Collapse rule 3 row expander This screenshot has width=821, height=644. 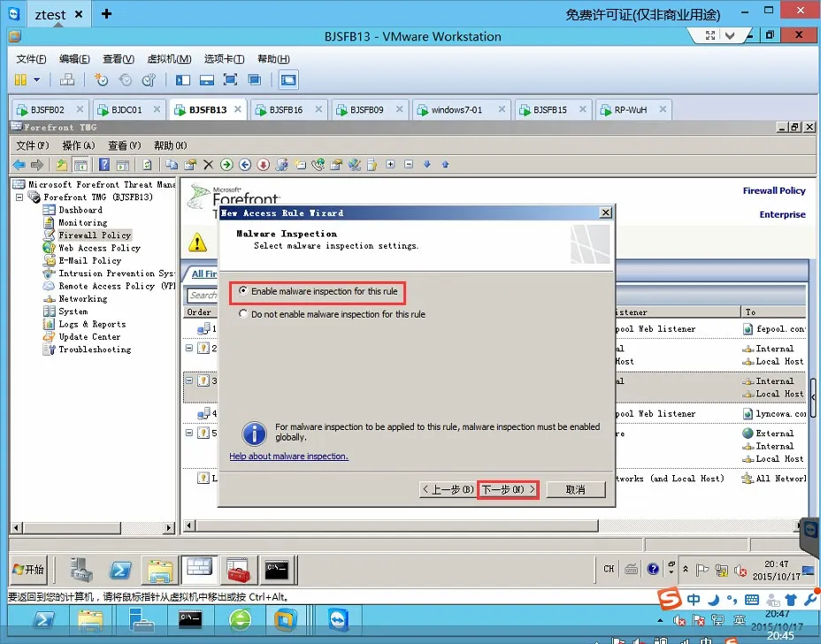[x=189, y=380]
